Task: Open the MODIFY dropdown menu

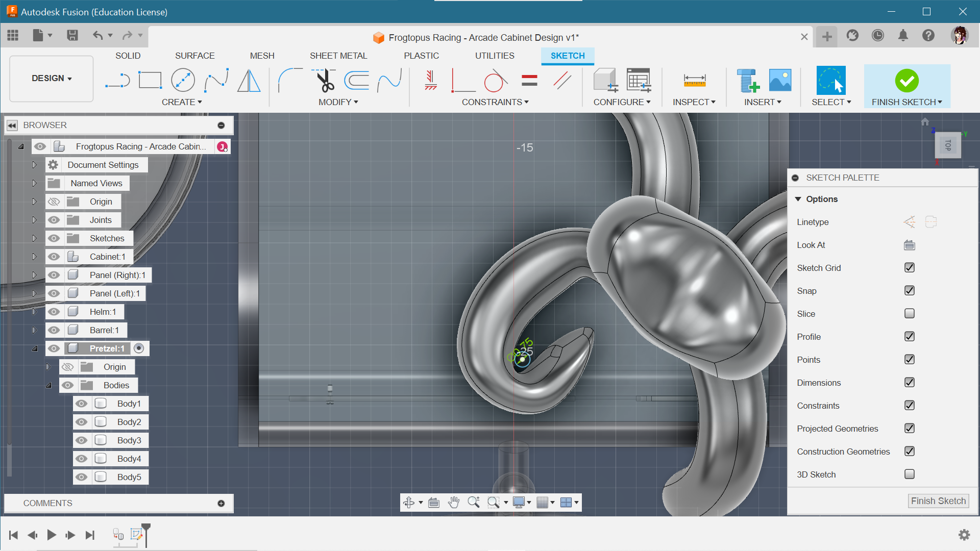Action: [x=338, y=102]
